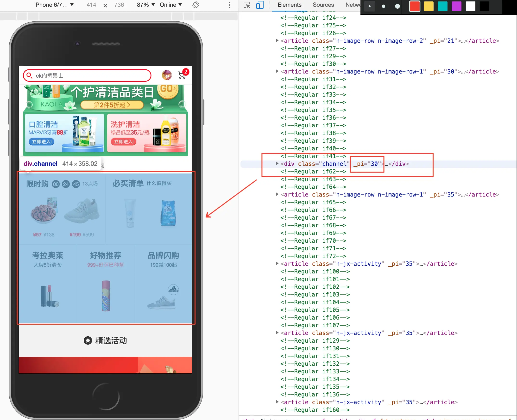Pick the yellow annotation color

point(429,6)
